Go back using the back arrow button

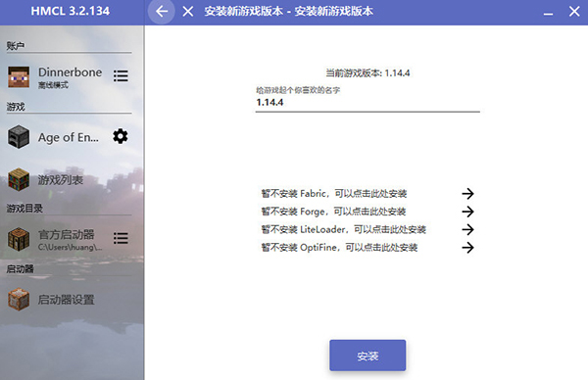tap(162, 12)
